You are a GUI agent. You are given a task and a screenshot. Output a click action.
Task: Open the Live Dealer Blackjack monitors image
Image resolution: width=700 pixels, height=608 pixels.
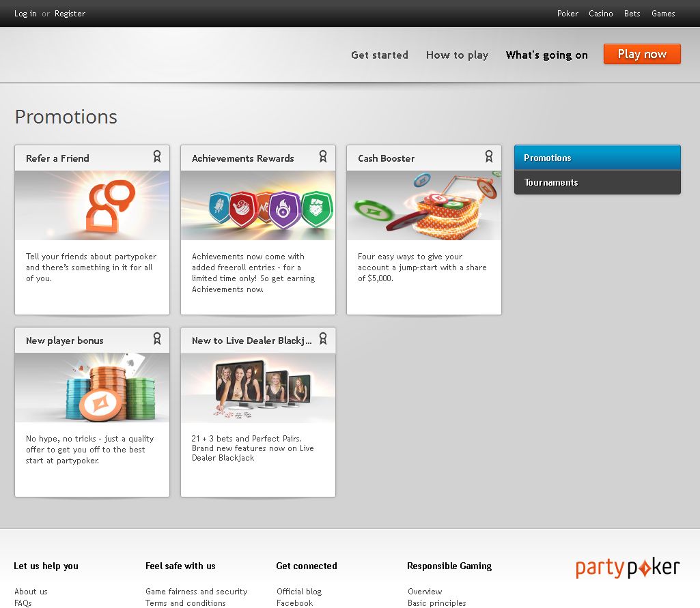point(258,388)
